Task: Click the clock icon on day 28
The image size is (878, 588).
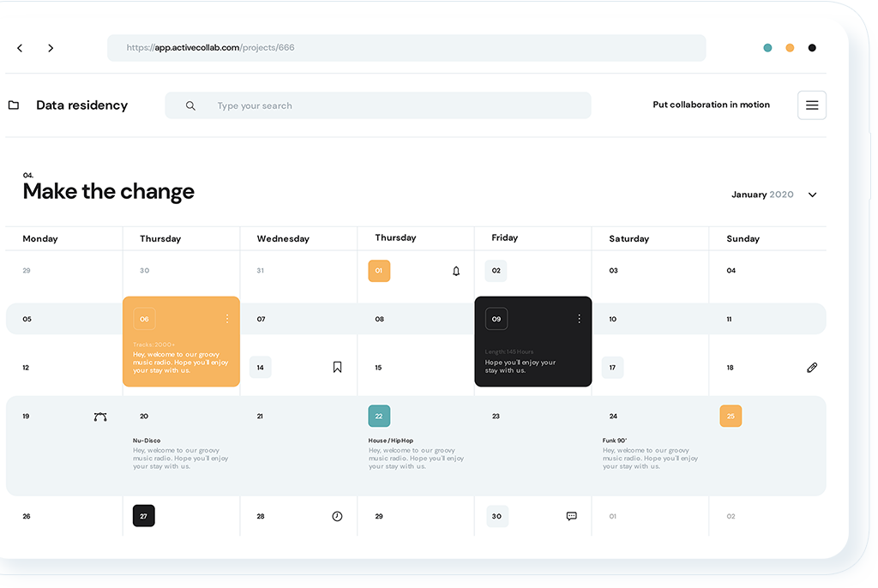Action: [337, 516]
